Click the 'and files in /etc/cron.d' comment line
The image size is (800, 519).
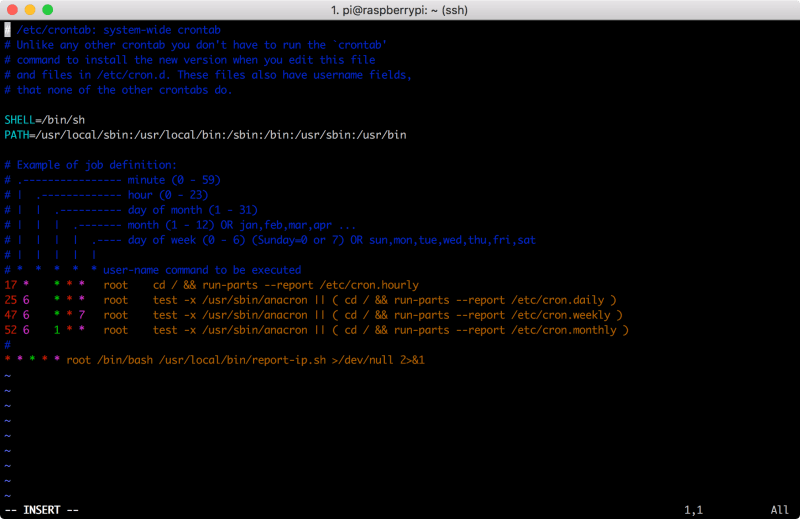pos(208,75)
